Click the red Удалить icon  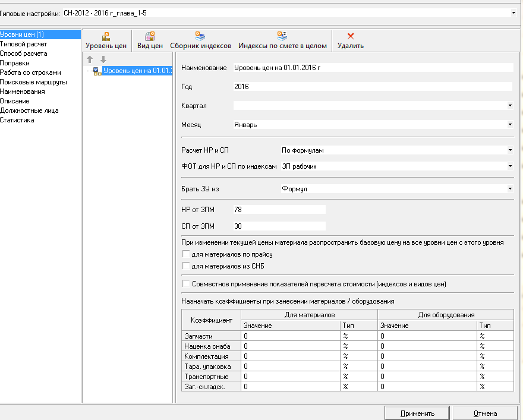pos(351,36)
